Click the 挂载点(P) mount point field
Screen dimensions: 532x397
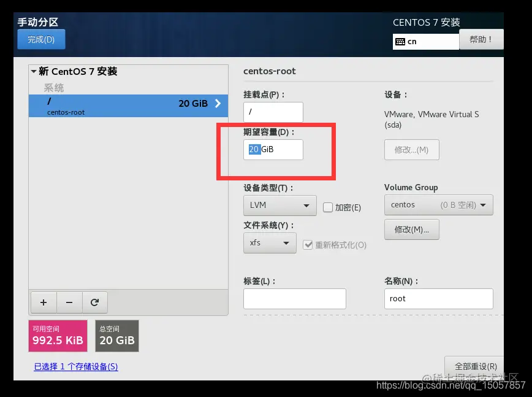(x=273, y=112)
